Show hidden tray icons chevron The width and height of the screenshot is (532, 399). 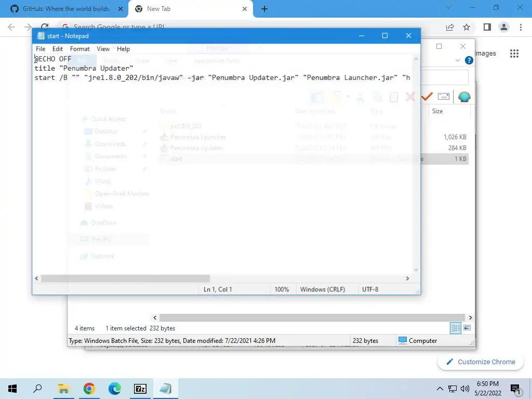440,389
